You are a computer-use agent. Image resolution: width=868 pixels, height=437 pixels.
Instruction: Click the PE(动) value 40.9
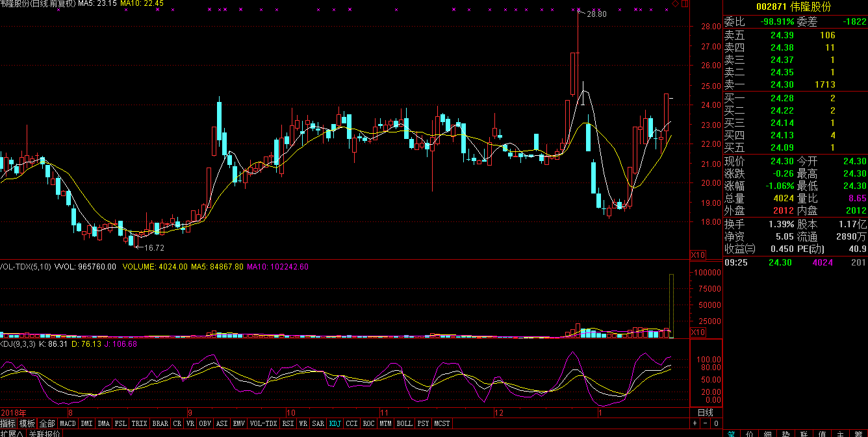[857, 249]
